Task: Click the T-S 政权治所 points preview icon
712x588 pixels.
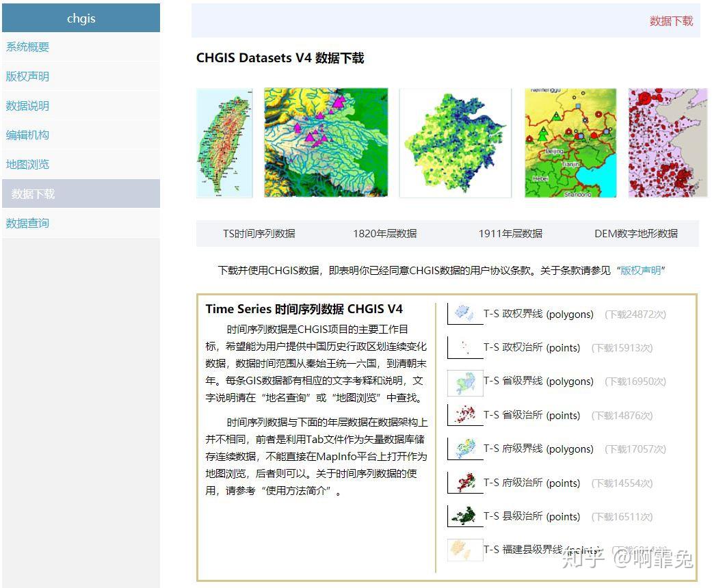Action: tap(464, 347)
